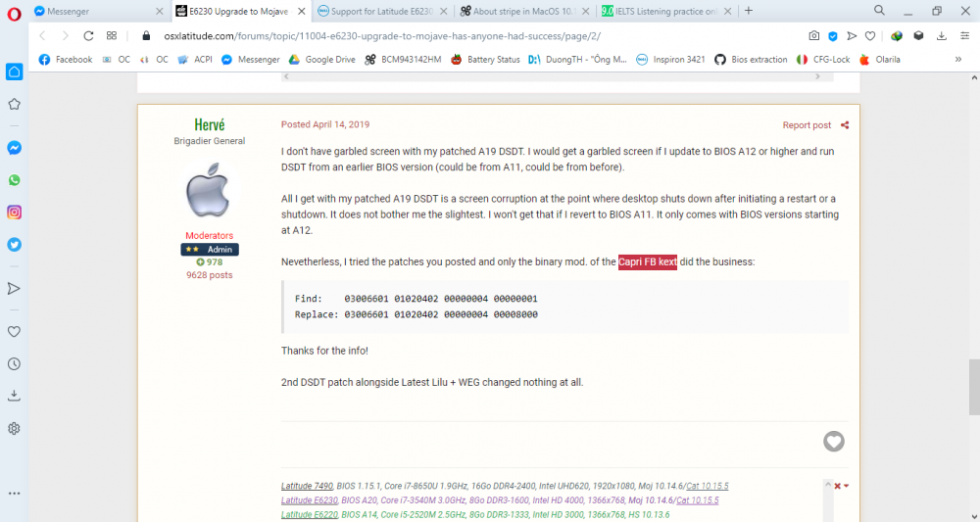Open Battery Status bookmark
Image resolution: width=980 pixels, height=522 pixels.
(x=486, y=60)
